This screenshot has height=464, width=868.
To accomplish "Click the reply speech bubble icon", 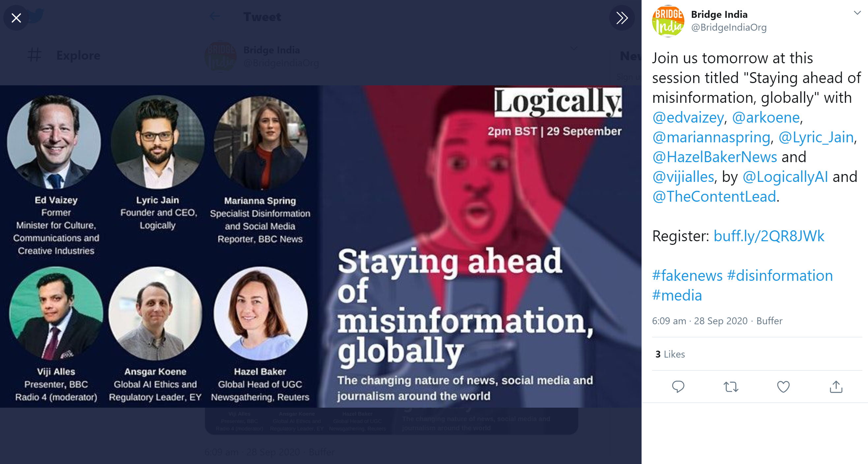I will (x=678, y=387).
